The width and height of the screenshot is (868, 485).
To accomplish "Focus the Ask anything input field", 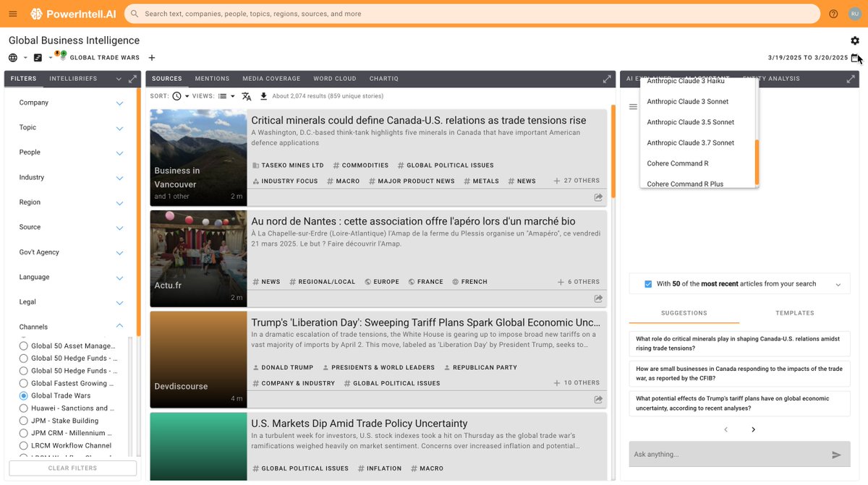I will (x=729, y=455).
